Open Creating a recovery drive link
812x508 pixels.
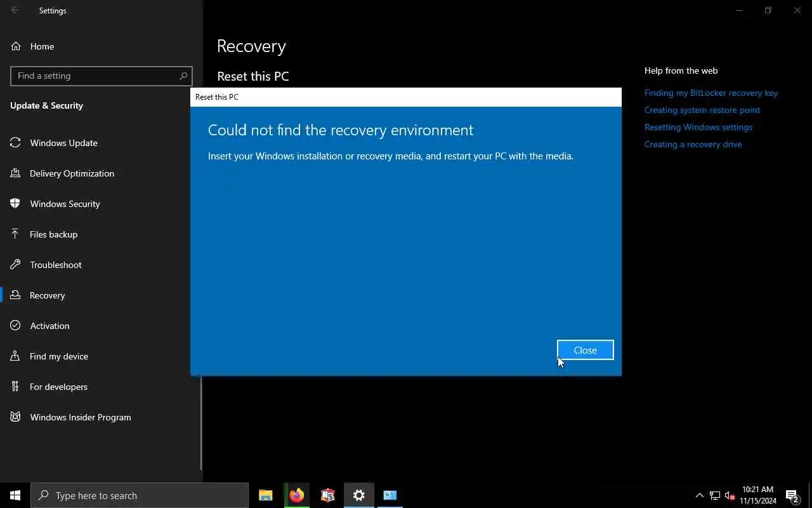[x=693, y=144]
